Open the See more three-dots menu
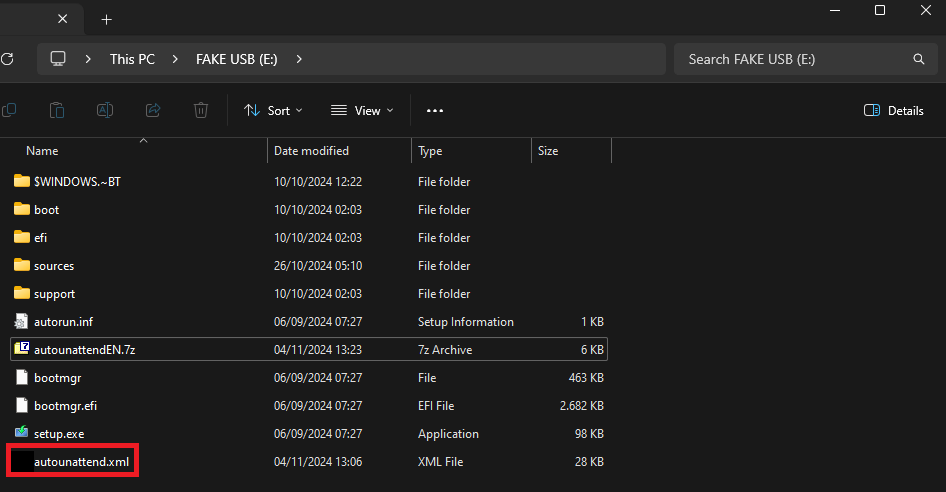The image size is (946, 492). point(435,110)
